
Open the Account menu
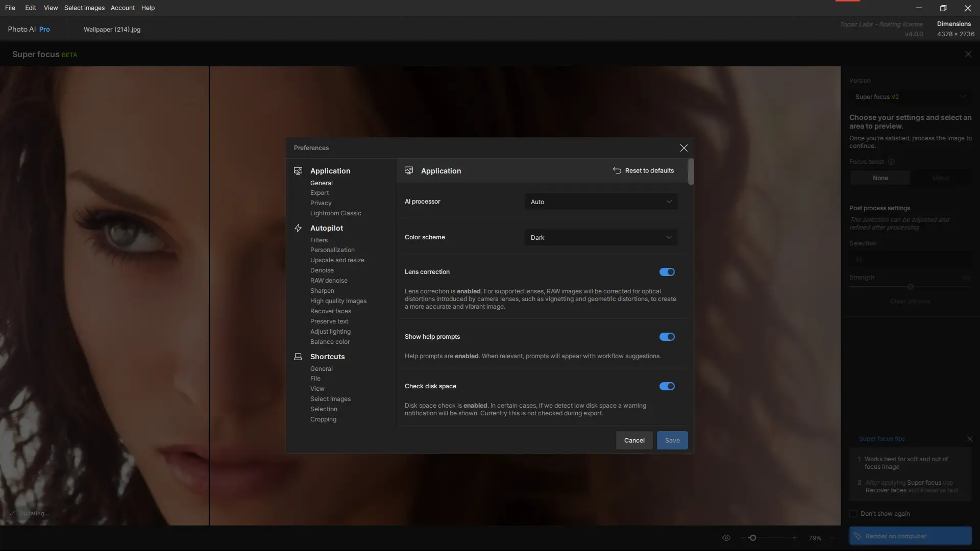[x=122, y=8]
